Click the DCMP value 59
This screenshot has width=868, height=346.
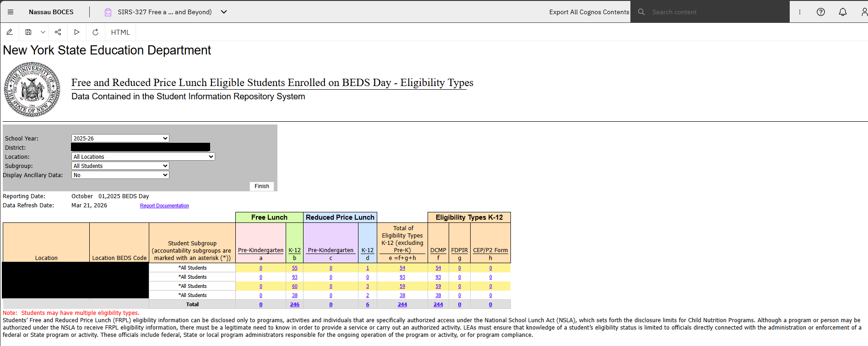click(438, 287)
